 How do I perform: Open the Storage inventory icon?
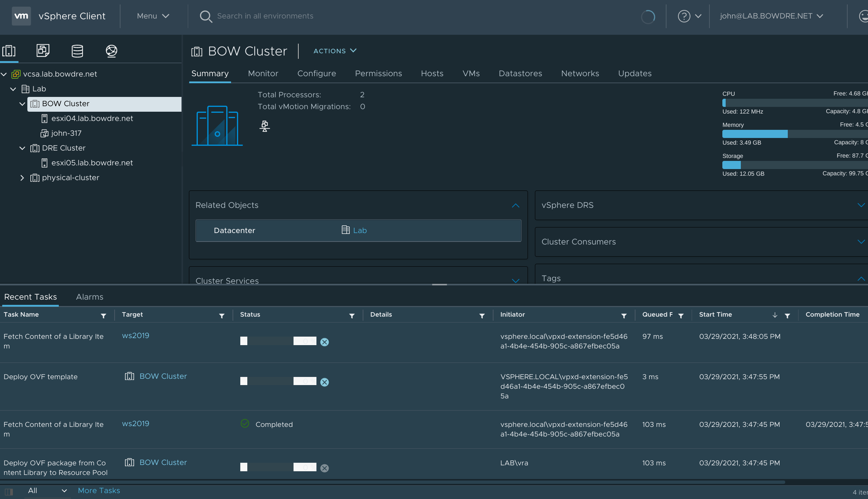(x=77, y=51)
